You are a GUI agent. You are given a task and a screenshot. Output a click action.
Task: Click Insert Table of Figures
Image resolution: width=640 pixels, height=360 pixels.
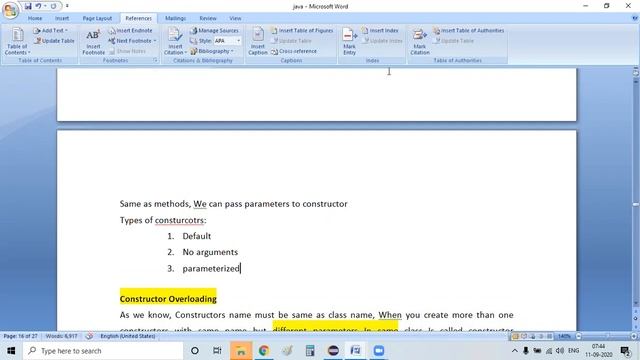coord(302,31)
